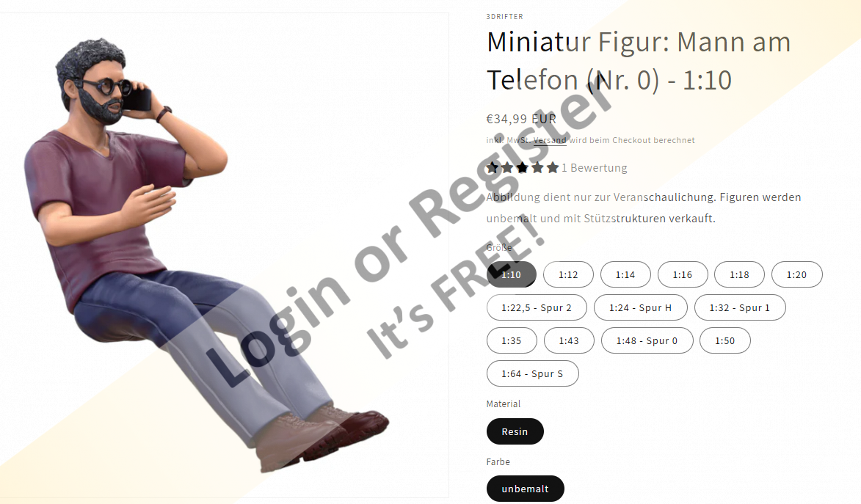This screenshot has width=861, height=504.
Task: Select the 1:35 size
Action: click(511, 340)
